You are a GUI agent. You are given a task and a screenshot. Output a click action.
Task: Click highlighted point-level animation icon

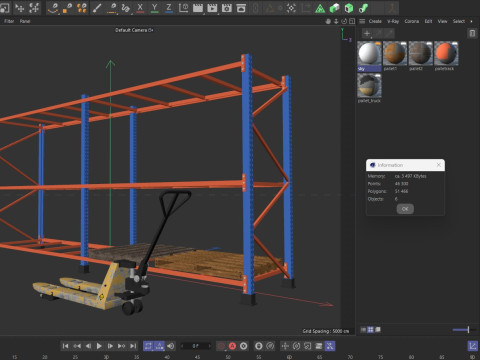[330, 346]
